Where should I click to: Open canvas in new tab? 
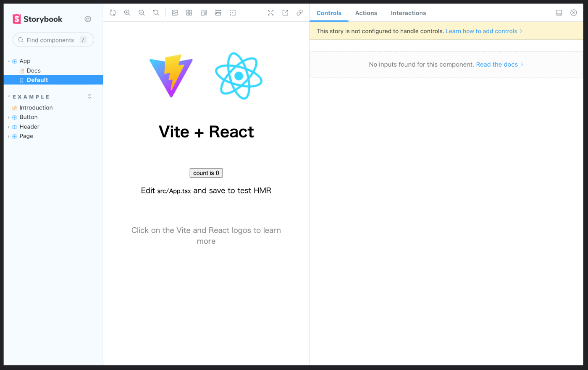285,13
